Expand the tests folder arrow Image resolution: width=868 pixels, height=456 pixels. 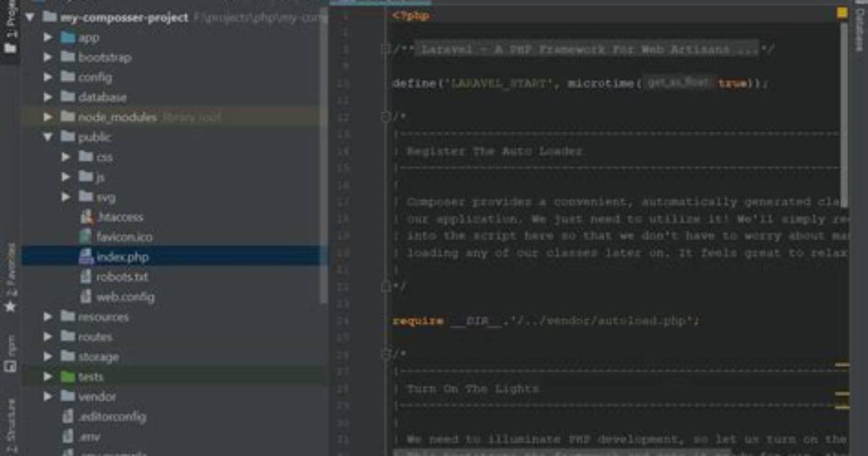coord(48,376)
